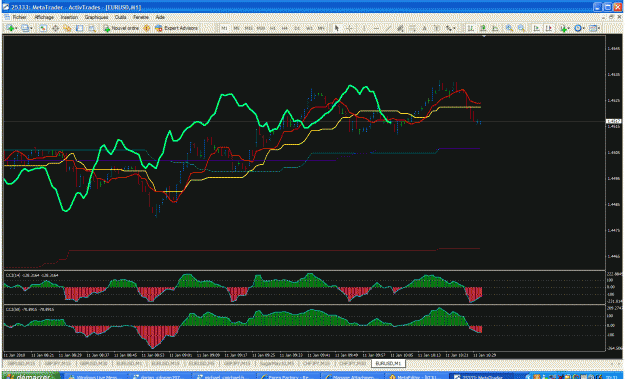
Task: Select the Equidistant Channel tool
Action: [x=400, y=28]
